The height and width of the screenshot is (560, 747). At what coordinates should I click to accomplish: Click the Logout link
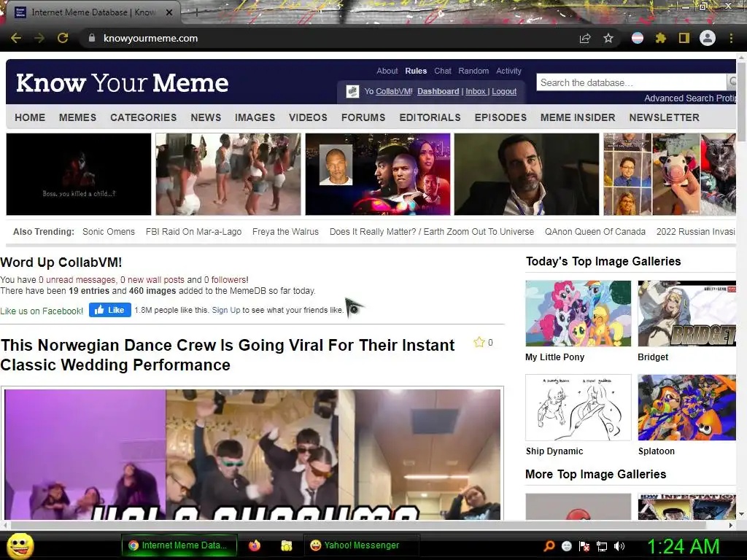pos(504,91)
